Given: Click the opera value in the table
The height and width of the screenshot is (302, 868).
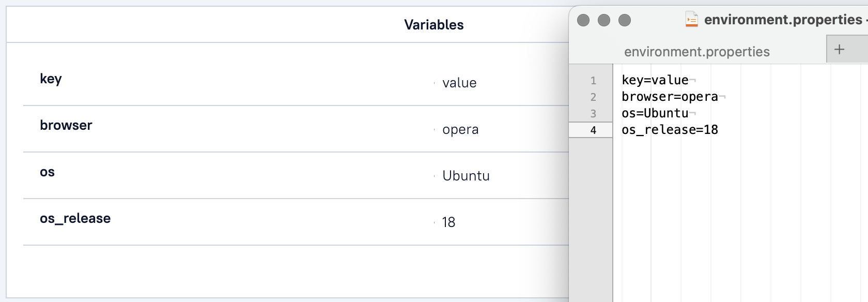Looking at the screenshot, I should [461, 129].
